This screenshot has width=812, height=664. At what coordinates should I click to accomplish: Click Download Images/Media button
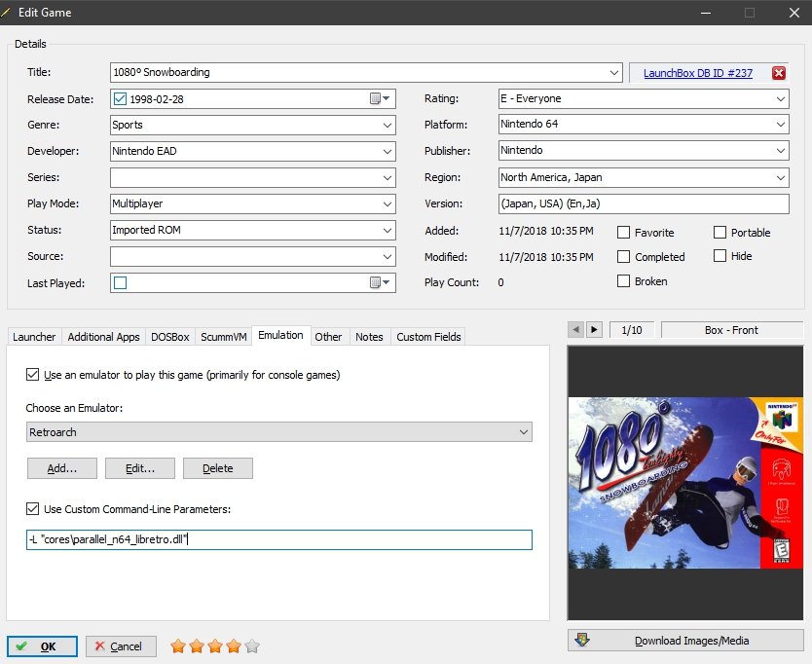(685, 641)
